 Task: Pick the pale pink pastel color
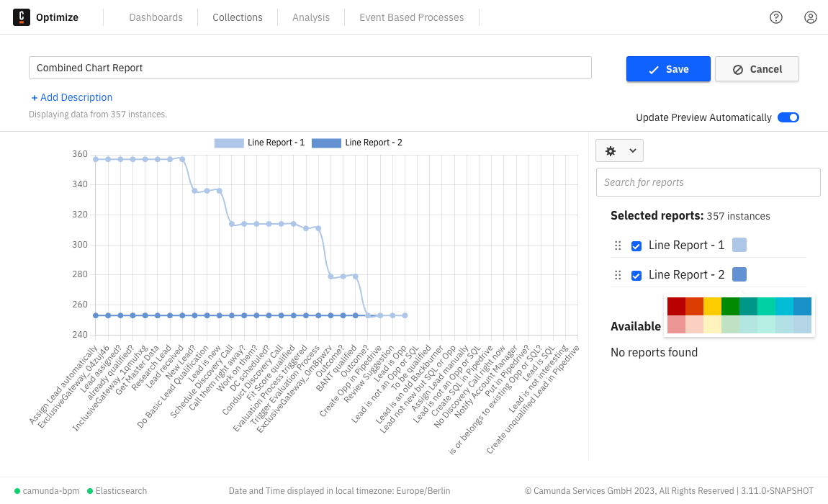point(694,325)
